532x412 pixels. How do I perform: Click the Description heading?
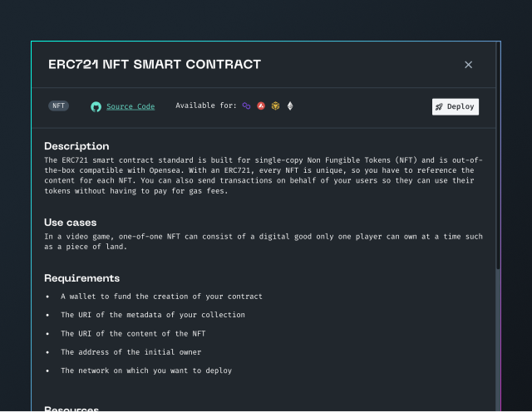pos(76,146)
